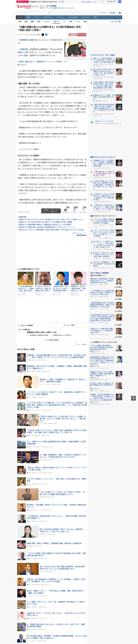Click the keyword search magnifier icon
Screen dimensions: 138x644
pos(49,13)
